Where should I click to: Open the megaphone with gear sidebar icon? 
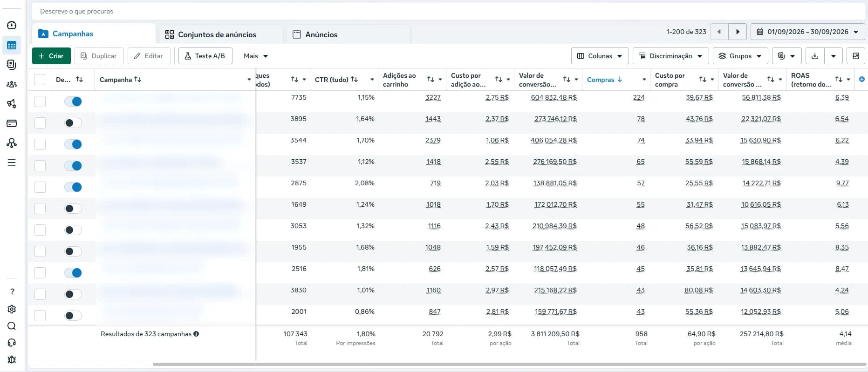(x=12, y=104)
